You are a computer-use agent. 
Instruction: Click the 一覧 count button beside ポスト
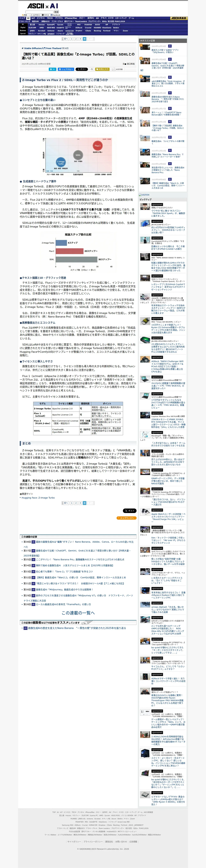tap(91, 69)
